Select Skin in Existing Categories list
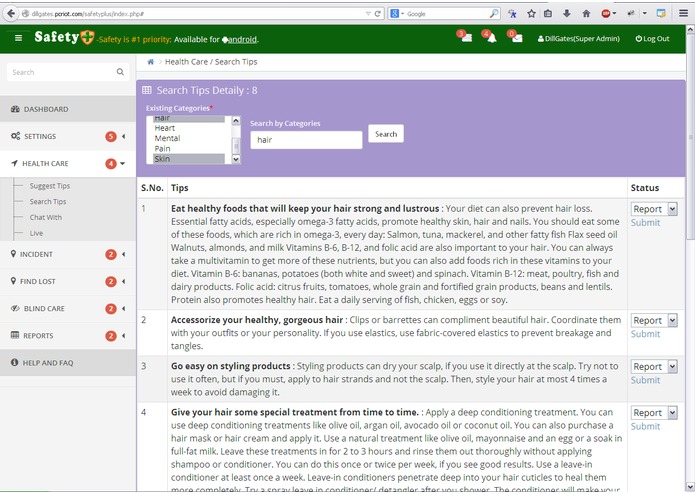 189,159
